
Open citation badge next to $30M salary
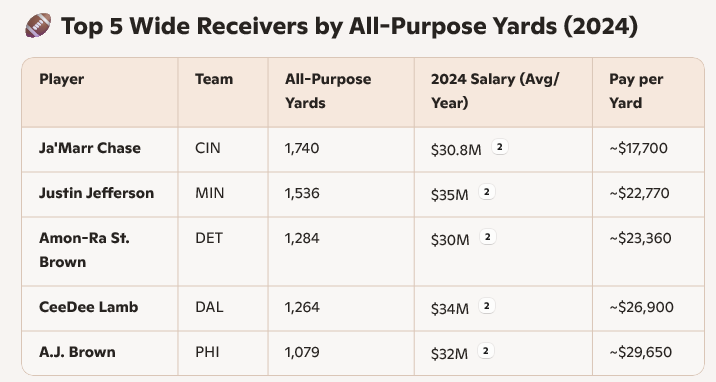pos(488,237)
